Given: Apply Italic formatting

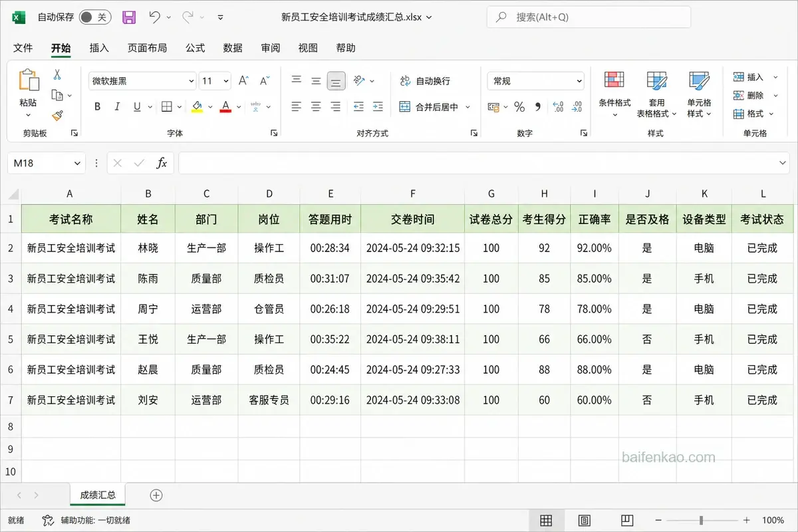Looking at the screenshot, I should pyautogui.click(x=118, y=106).
